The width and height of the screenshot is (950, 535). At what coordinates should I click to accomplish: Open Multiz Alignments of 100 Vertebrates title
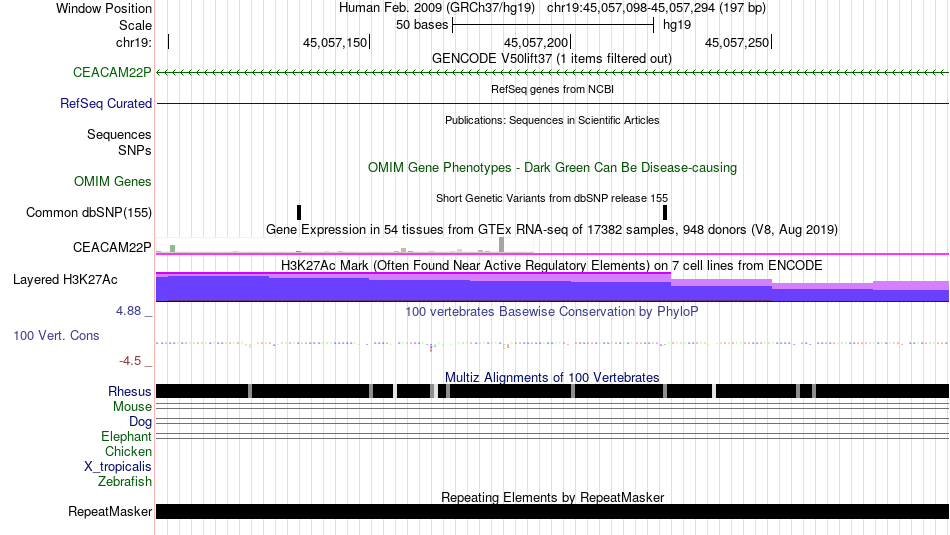click(552, 377)
